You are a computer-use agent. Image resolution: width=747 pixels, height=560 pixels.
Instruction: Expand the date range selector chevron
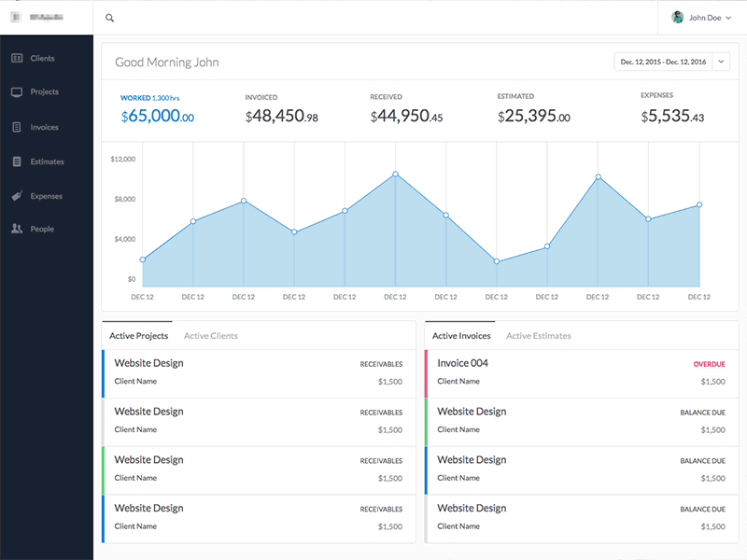pyautogui.click(x=720, y=60)
